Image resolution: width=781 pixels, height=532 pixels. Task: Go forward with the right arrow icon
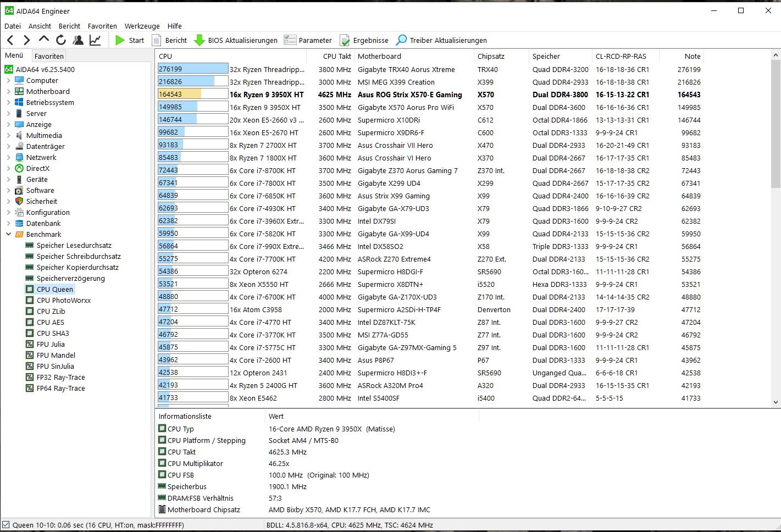point(26,40)
